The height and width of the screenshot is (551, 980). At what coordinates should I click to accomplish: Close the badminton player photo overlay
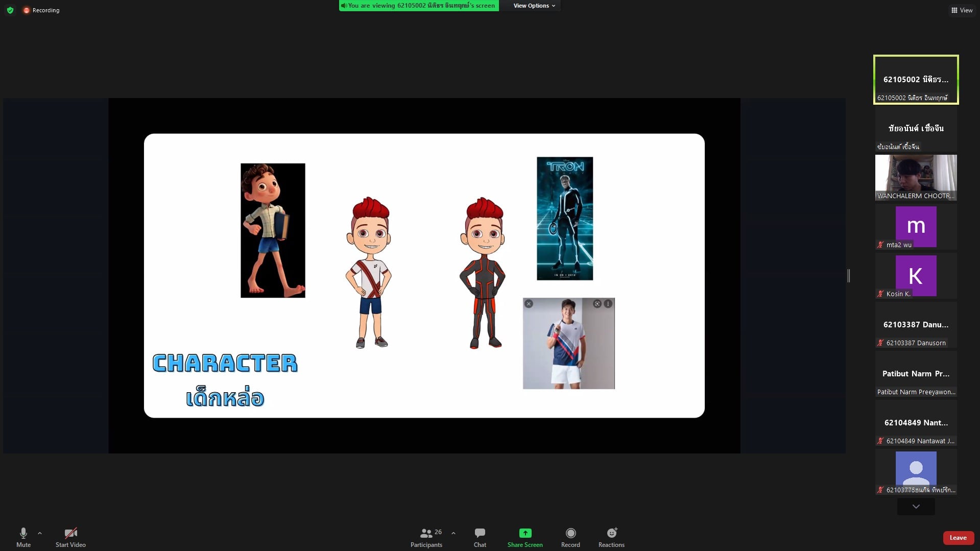click(x=529, y=304)
